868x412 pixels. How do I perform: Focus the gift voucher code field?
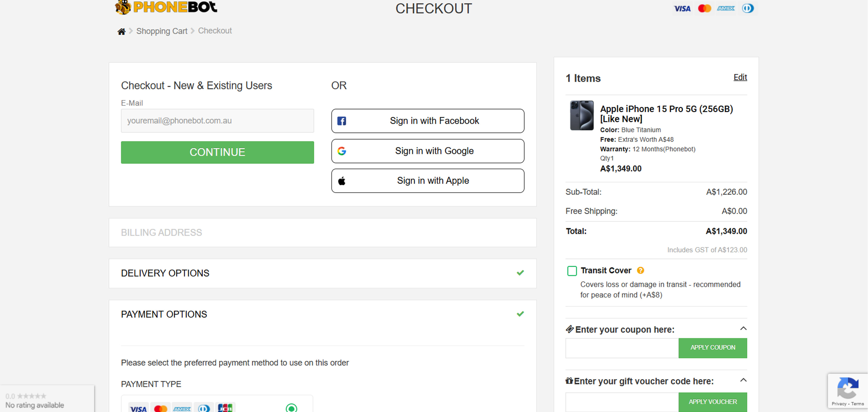[x=622, y=402]
